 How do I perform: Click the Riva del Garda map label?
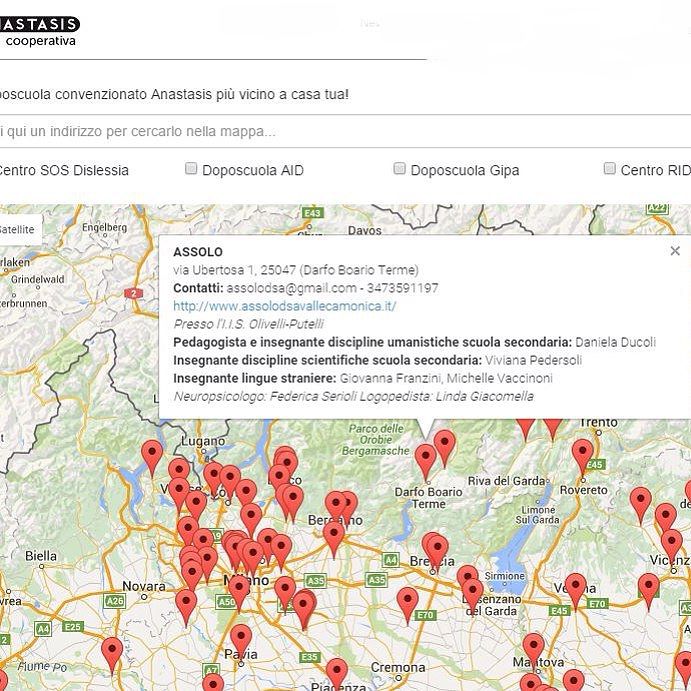click(x=507, y=481)
